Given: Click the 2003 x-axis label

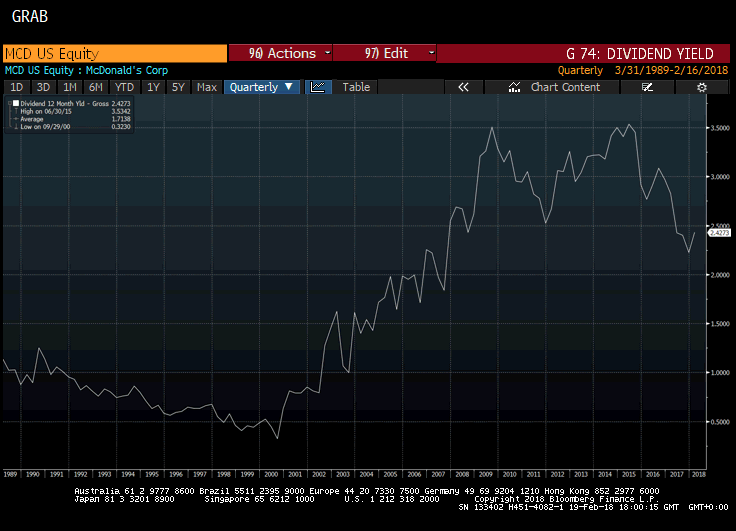Looking at the screenshot, I should pyautogui.click(x=343, y=475).
